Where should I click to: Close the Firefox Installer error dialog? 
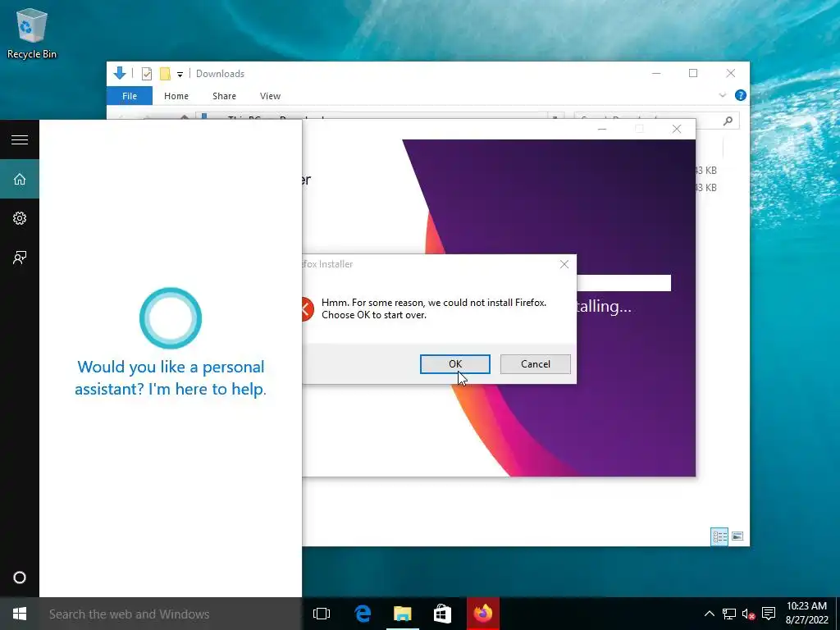click(x=564, y=264)
